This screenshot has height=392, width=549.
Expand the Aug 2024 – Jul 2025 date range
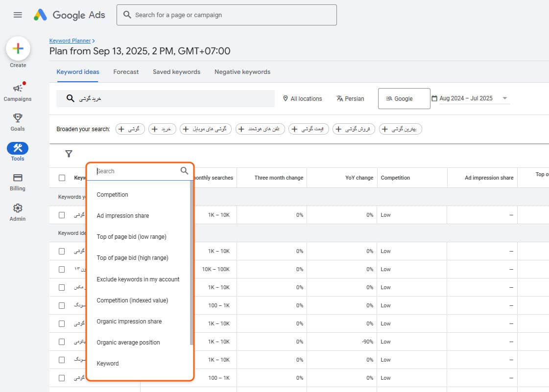(470, 98)
